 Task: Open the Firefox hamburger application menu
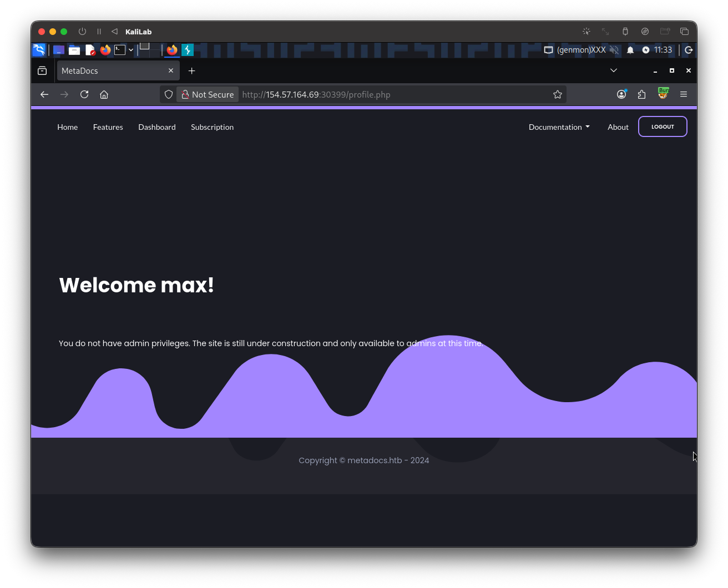click(x=684, y=94)
